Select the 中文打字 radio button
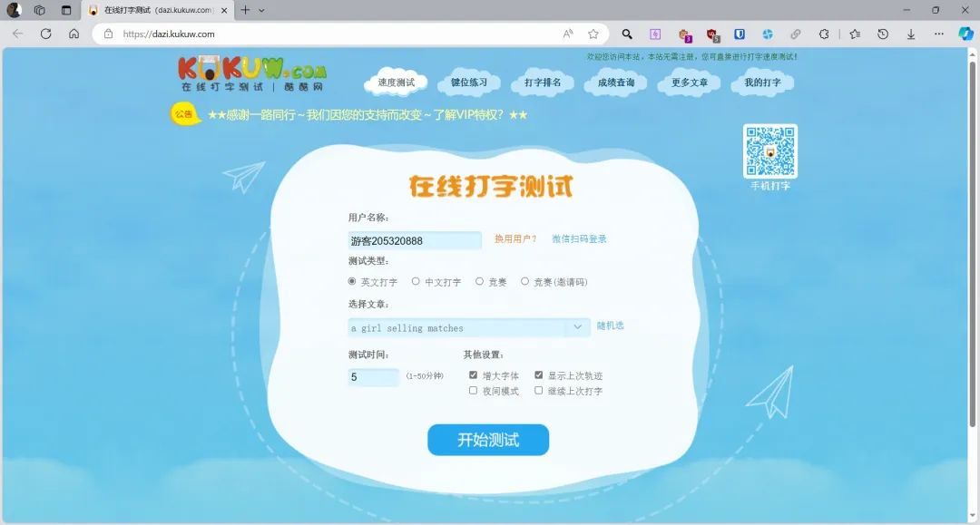980x525 pixels. point(416,281)
